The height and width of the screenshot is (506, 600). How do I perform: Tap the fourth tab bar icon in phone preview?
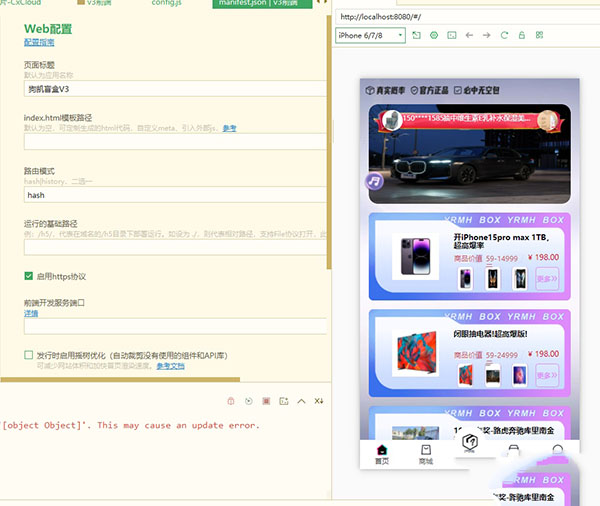pos(514,450)
